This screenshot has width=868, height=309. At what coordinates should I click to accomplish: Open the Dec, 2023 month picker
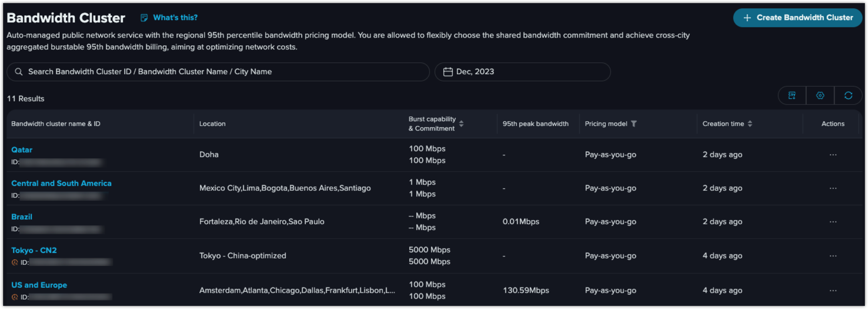(522, 72)
